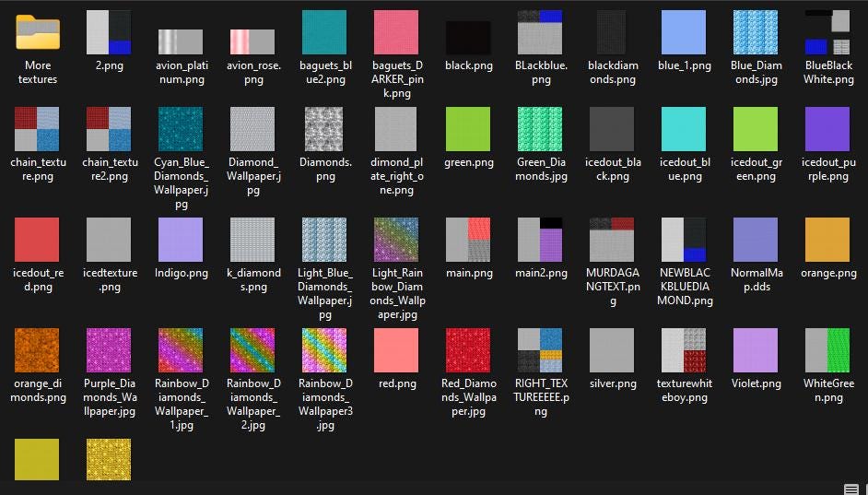Select Rainbow_Diamonds_Wallpaper3.jpg thumbnail
Screen dimensions: 868x495
tap(324, 350)
